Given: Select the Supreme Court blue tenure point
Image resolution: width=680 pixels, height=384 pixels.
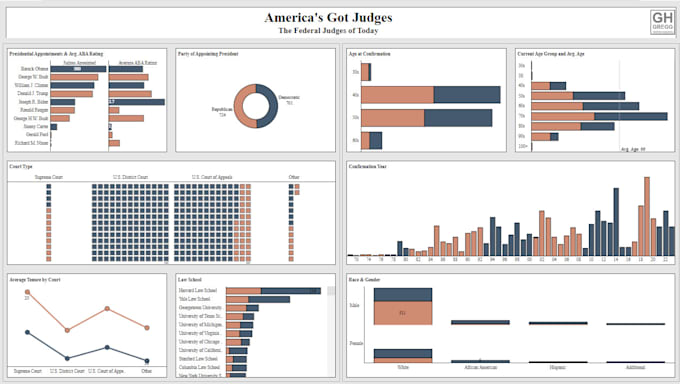Looking at the screenshot, I should (27, 332).
